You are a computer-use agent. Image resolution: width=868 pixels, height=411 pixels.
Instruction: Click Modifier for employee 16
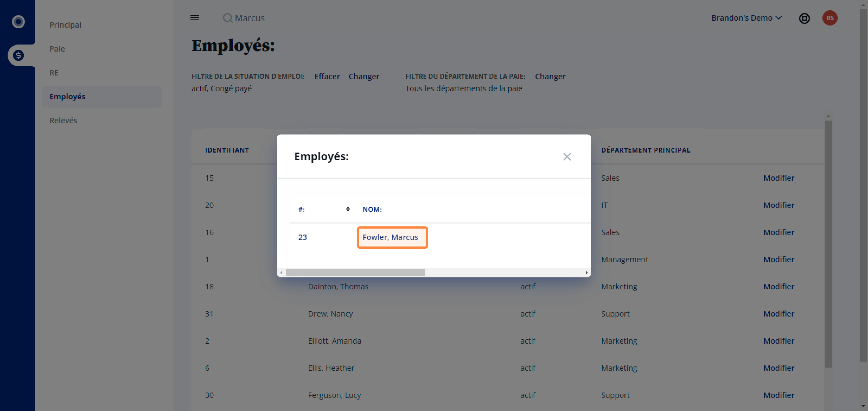[779, 232]
